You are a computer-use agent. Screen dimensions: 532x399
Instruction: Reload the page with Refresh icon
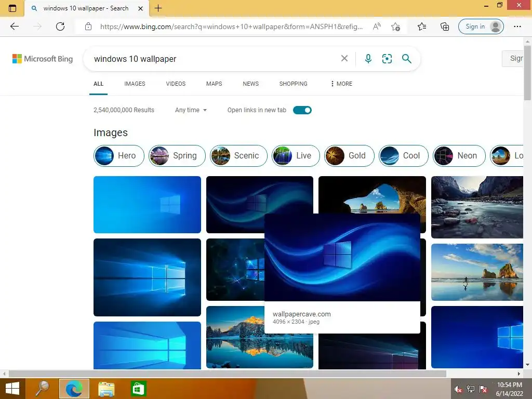[60, 26]
